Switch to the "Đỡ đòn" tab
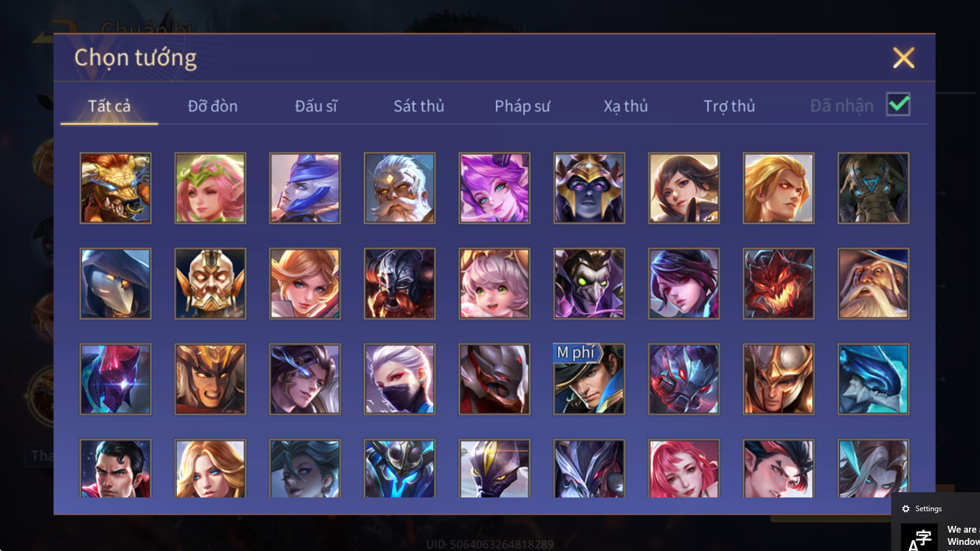This screenshot has width=980, height=551. 213,106
